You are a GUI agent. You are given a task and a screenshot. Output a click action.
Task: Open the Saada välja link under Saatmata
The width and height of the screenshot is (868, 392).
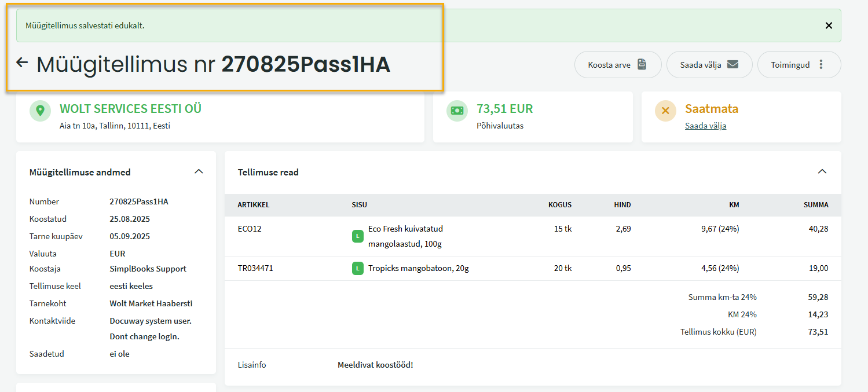coord(705,126)
